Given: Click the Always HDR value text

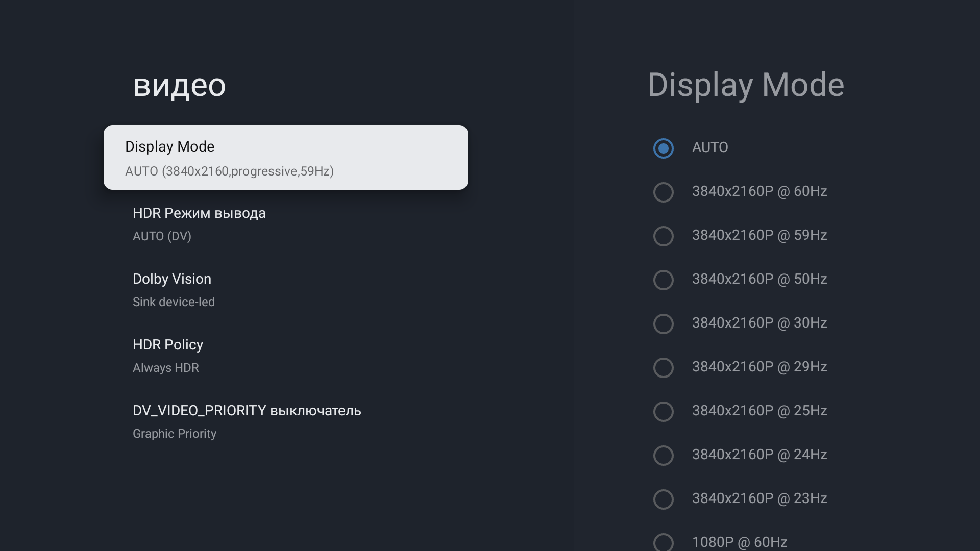Looking at the screenshot, I should point(165,368).
